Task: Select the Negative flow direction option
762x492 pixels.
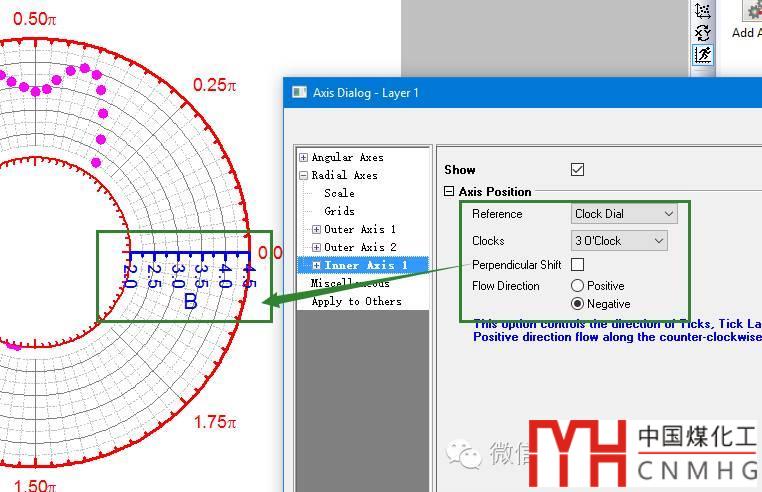Action: 578,303
